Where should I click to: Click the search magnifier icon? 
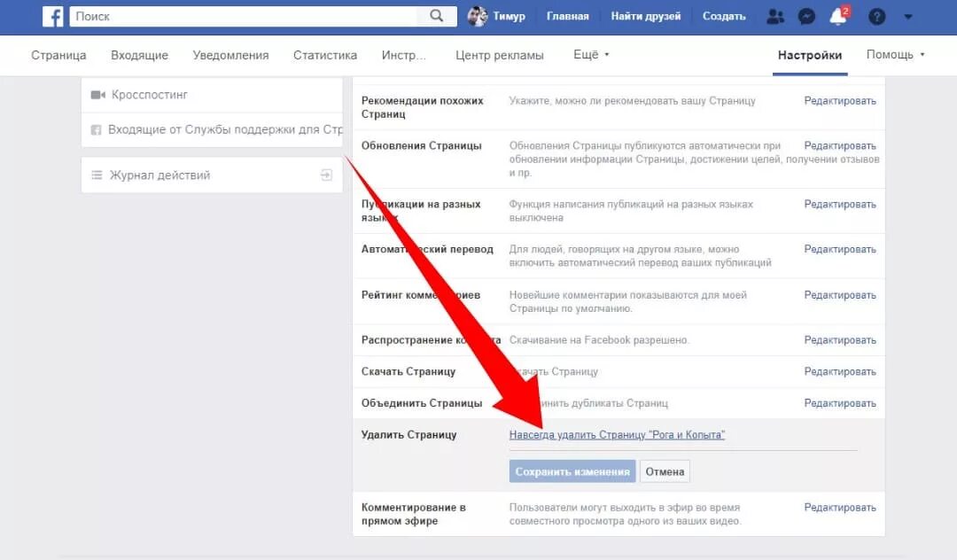[x=436, y=16]
